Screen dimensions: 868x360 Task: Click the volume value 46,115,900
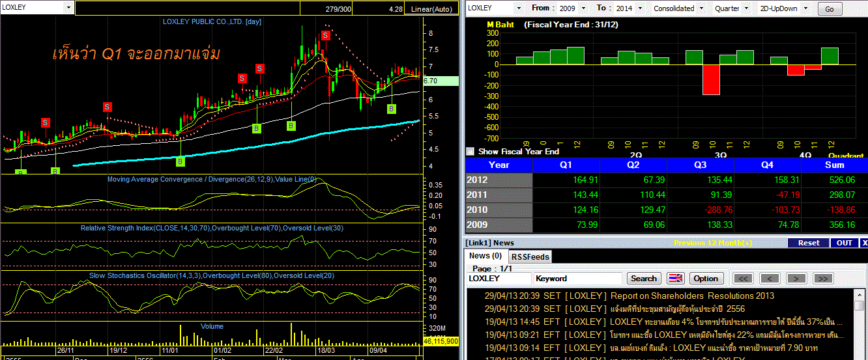pos(441,340)
